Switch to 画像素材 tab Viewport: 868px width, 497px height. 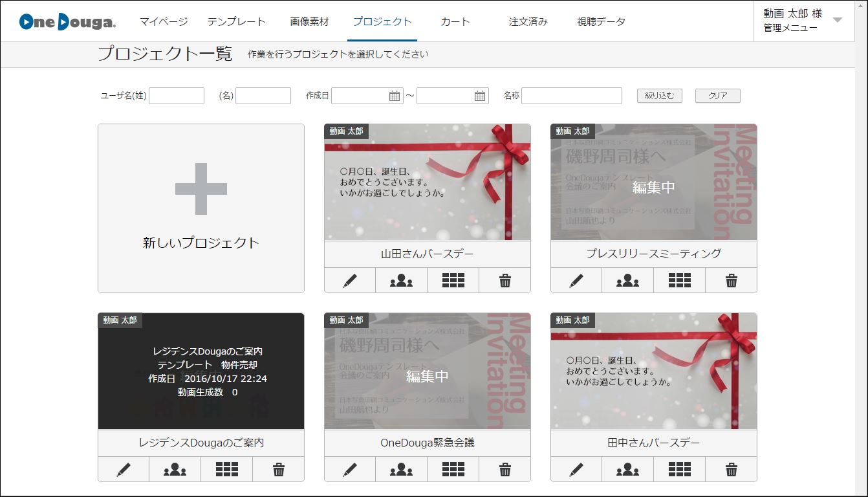point(310,21)
